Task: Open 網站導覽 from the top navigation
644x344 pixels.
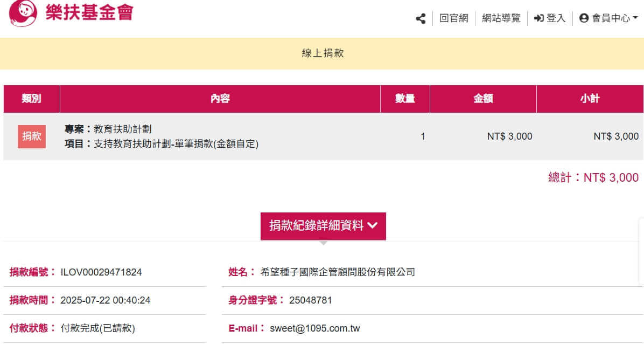Action: [501, 18]
